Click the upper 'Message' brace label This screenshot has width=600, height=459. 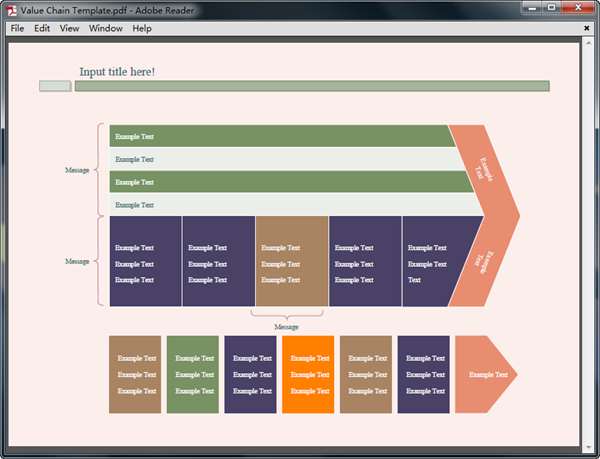(77, 170)
